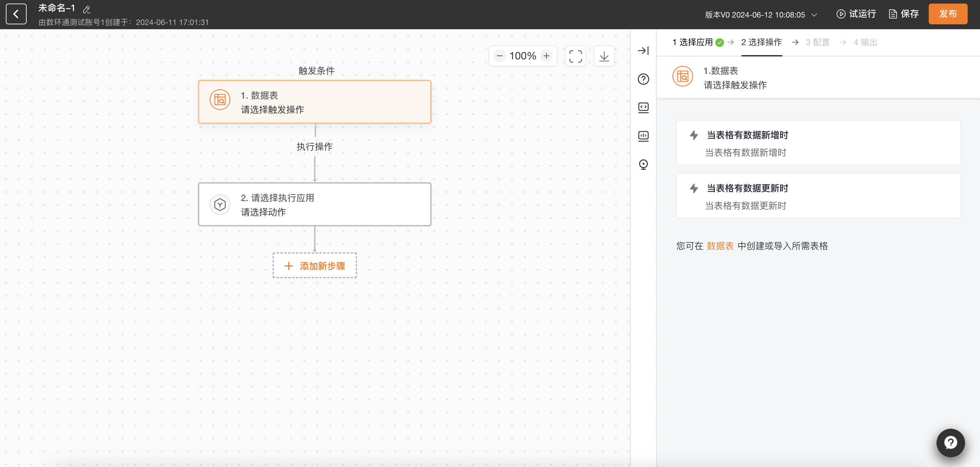Switch to the 1 选择应用 tab

pyautogui.click(x=692, y=42)
